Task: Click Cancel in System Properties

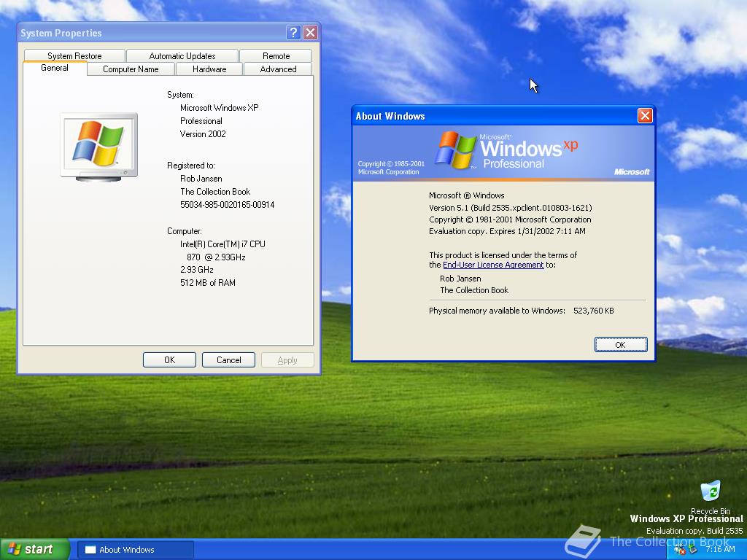Action: pos(228,360)
